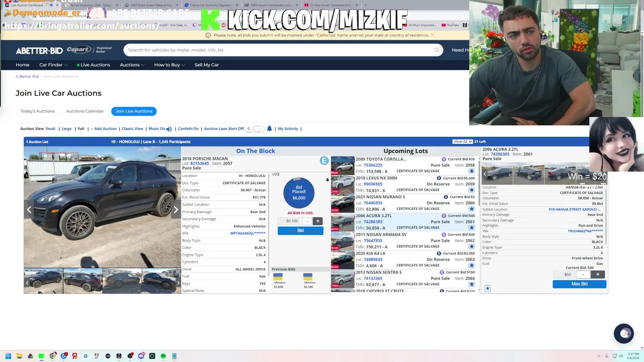The image size is (644, 362).
Task: Open Macan lot number 82153645
Action: [199, 163]
